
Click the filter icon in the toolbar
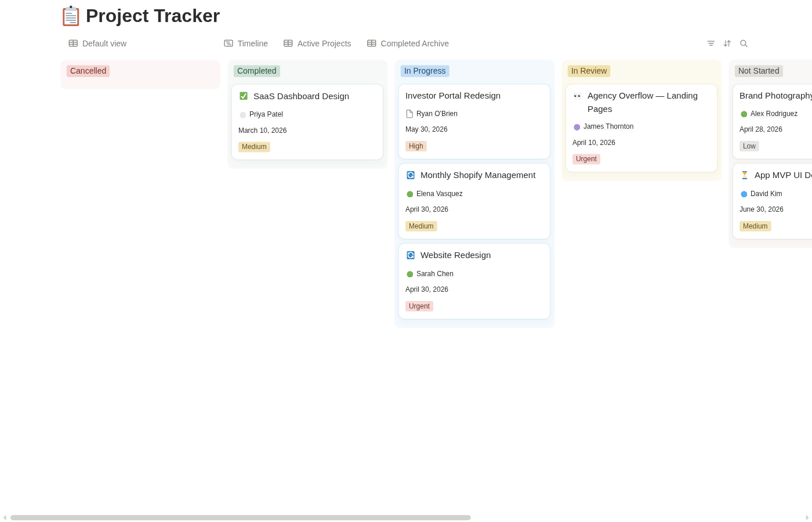pyautogui.click(x=711, y=43)
